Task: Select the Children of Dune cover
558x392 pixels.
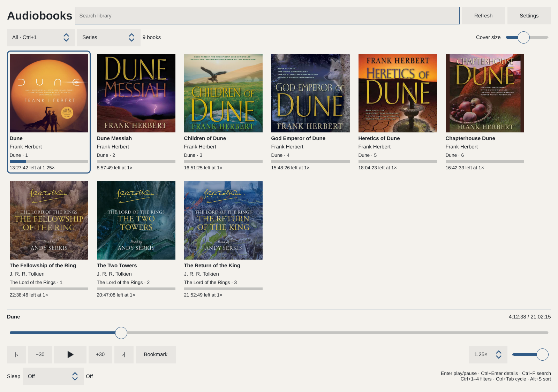Action: coord(223,93)
